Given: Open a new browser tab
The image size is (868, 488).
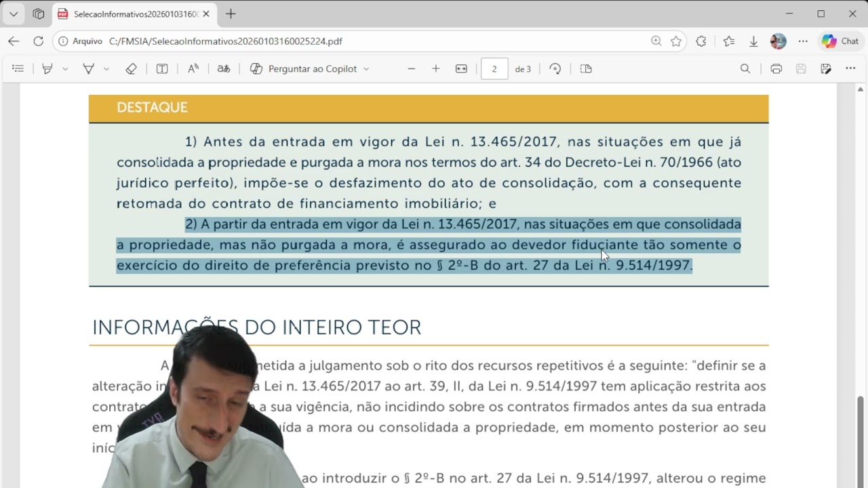Looking at the screenshot, I should coord(231,14).
